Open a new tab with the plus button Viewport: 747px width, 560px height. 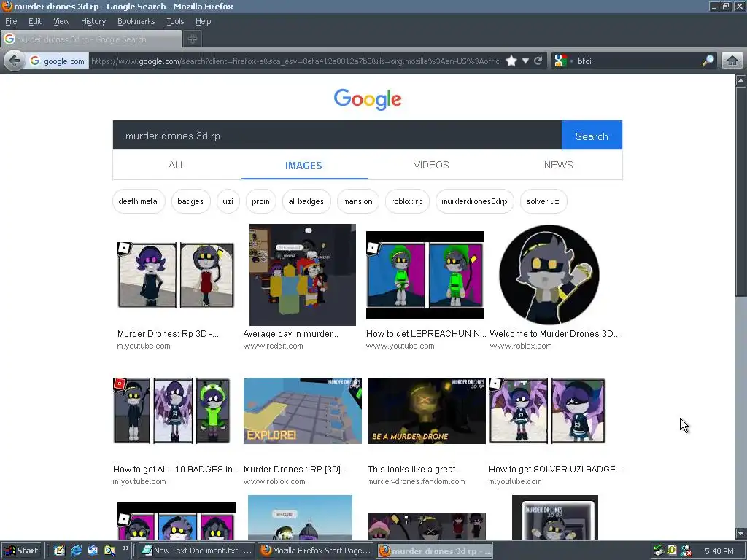(193, 39)
